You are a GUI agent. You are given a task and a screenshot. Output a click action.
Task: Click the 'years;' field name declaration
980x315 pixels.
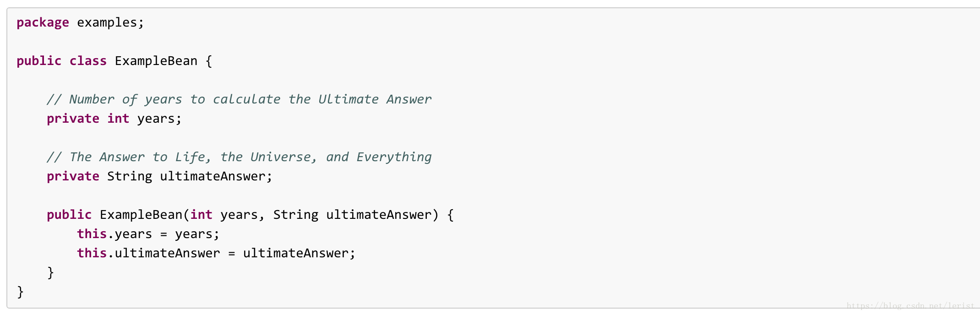(x=159, y=119)
